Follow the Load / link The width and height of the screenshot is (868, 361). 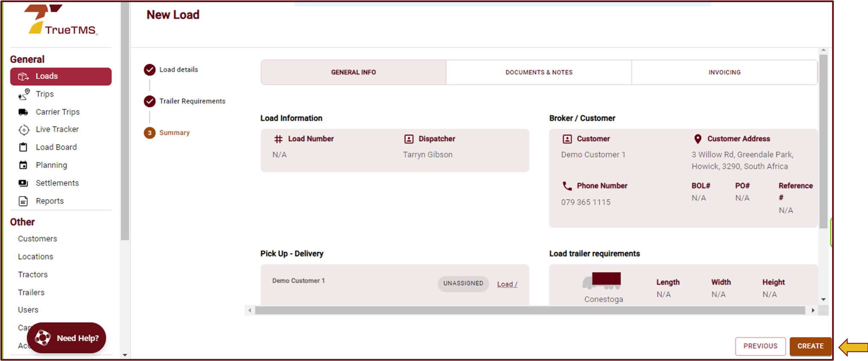click(507, 284)
